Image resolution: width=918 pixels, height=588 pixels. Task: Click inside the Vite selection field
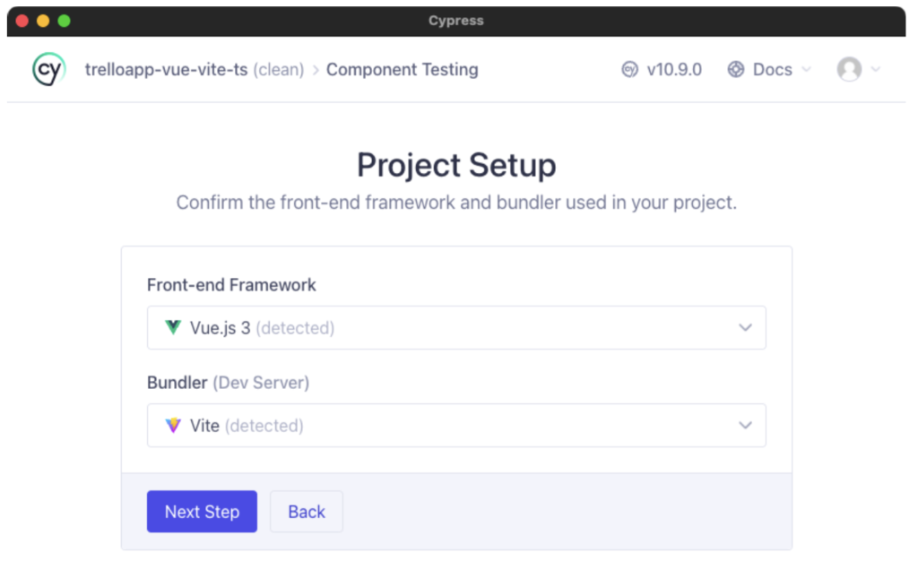456,425
